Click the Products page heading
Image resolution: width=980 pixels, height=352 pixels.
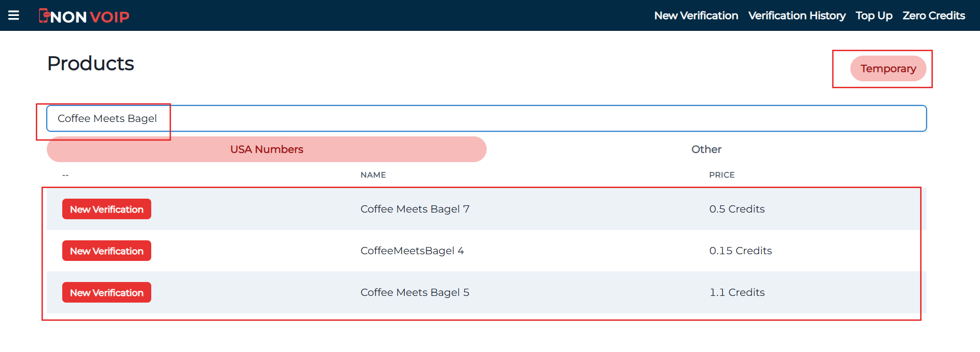91,63
